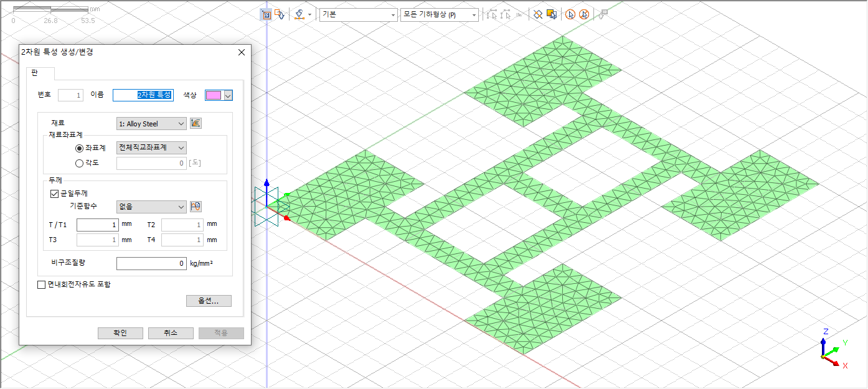Click the 2차원 특성 생성/변경 dialog title

tap(57, 52)
